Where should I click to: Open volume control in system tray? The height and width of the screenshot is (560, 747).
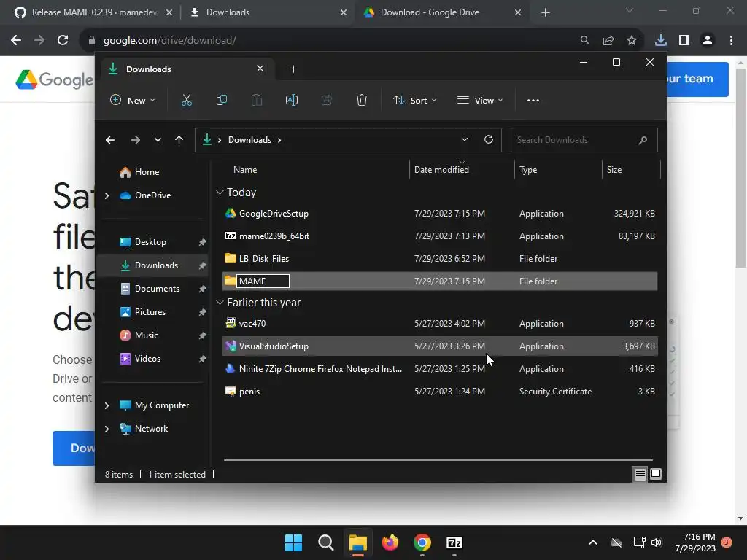tap(657, 542)
